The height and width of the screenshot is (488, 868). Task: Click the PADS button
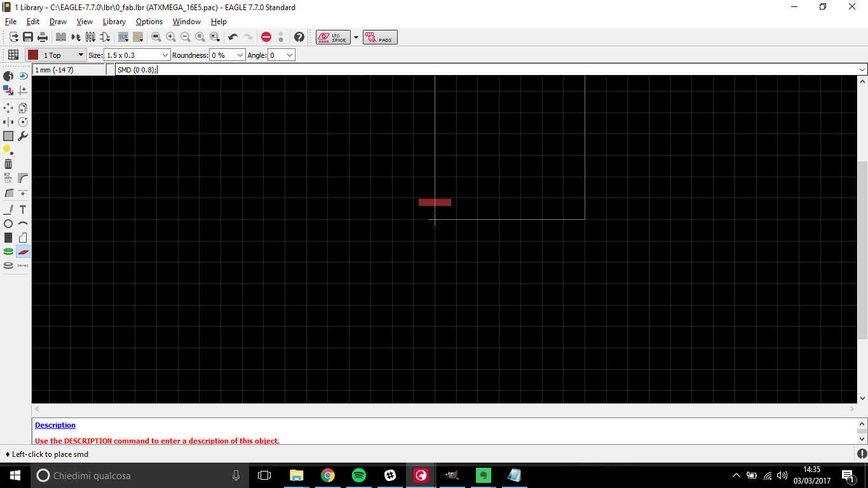(380, 37)
